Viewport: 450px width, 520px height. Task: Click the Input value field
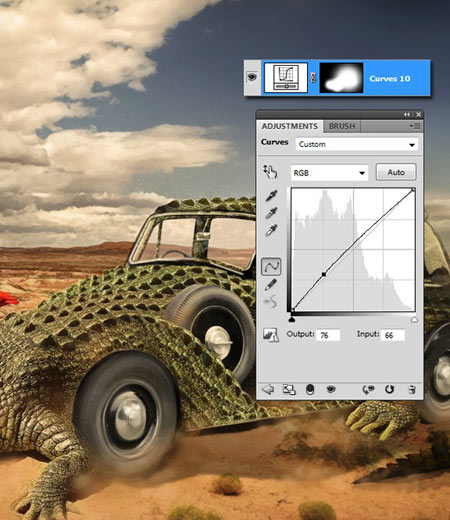[393, 335]
